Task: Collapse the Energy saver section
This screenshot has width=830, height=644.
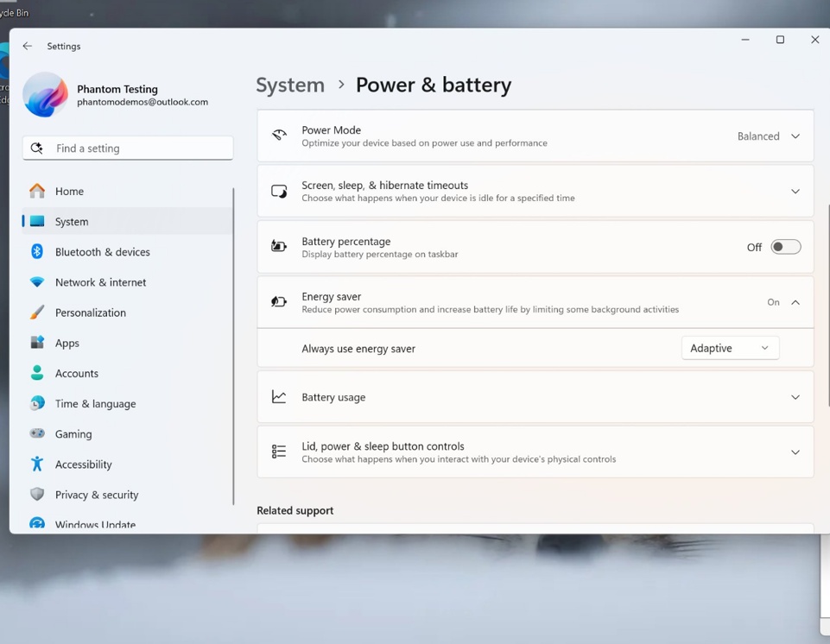Action: coord(795,302)
